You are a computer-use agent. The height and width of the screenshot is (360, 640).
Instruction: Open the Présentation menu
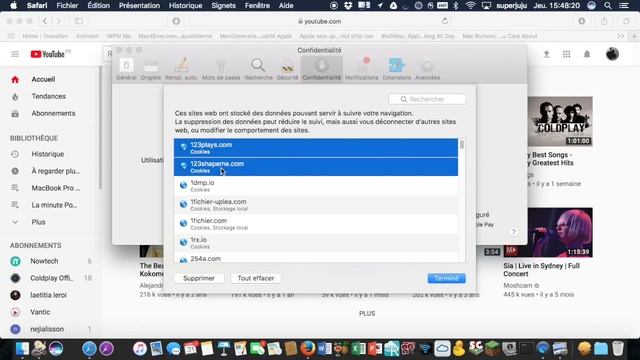coord(139,5)
